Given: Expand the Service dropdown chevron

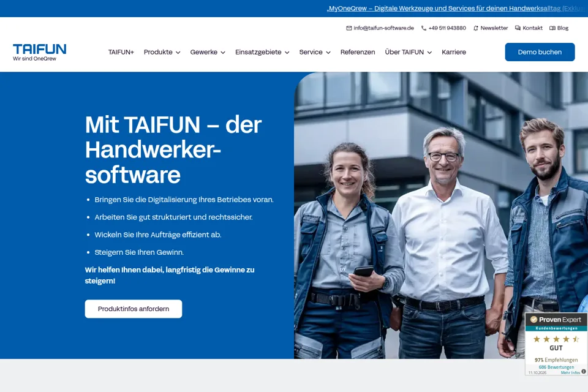Looking at the screenshot, I should click(x=328, y=53).
